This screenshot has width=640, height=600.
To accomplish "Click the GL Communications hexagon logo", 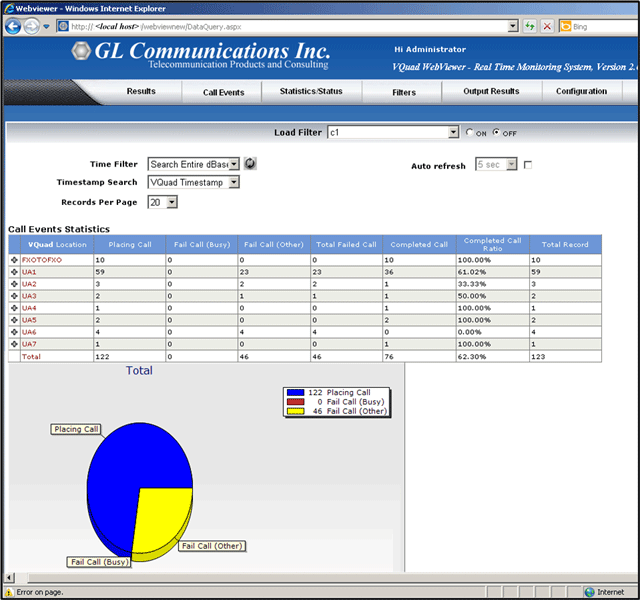I will (81, 51).
